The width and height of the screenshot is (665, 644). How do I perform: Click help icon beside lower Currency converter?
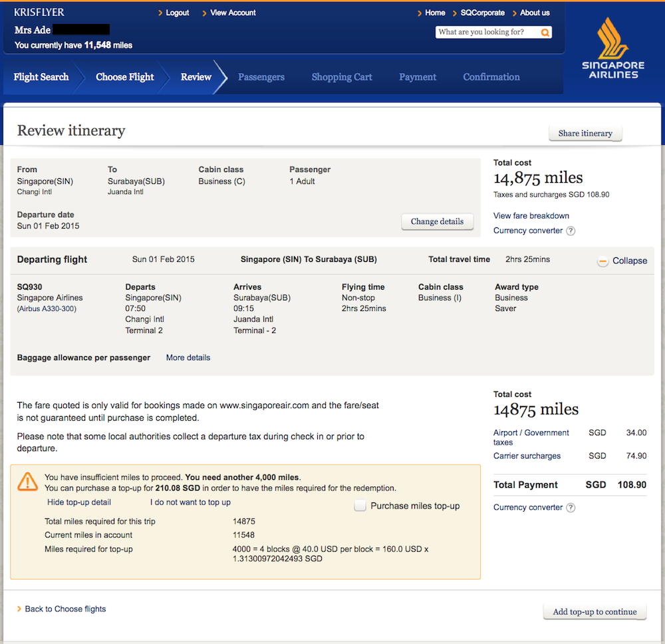pos(571,508)
